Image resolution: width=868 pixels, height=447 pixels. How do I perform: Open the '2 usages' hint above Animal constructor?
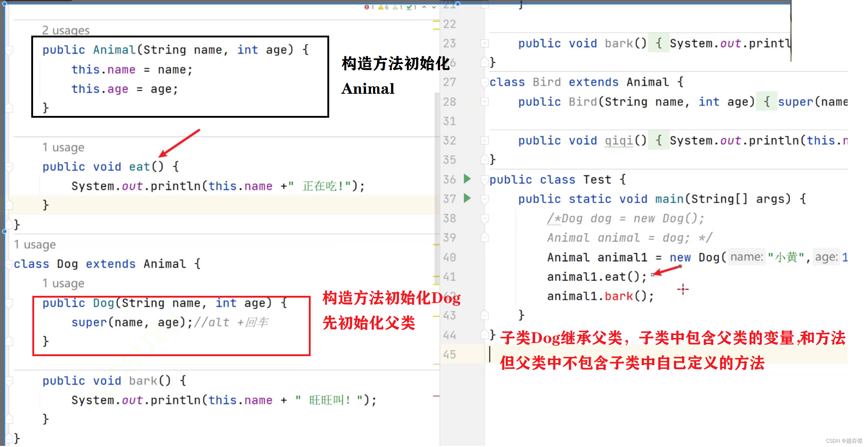(66, 30)
